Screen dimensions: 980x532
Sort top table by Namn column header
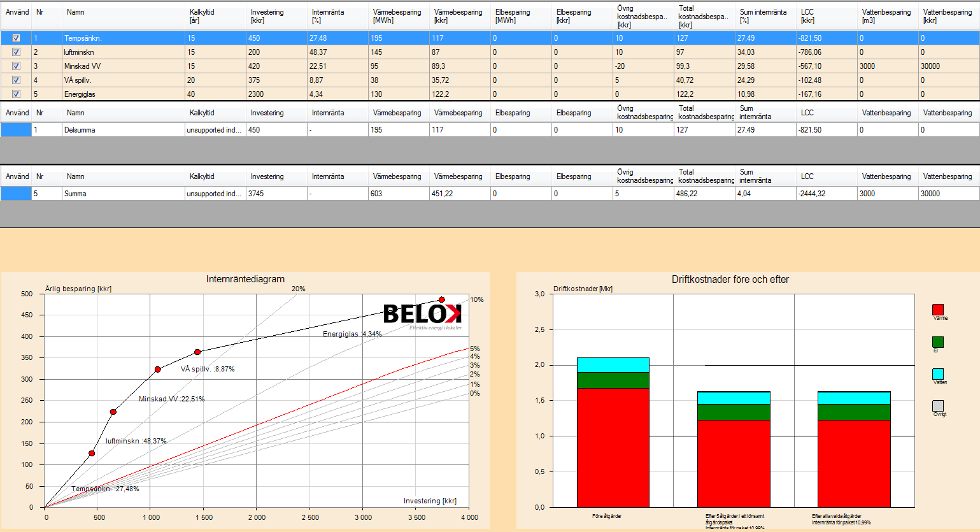124,16
